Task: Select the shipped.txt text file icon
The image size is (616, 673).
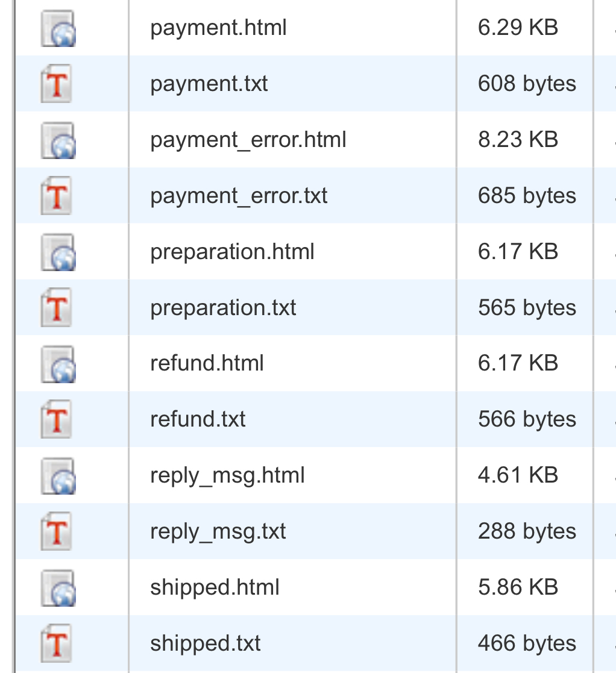Action: [57, 643]
